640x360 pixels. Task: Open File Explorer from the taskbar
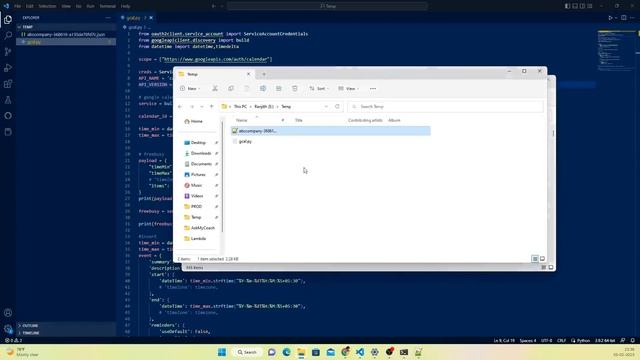[301, 352]
